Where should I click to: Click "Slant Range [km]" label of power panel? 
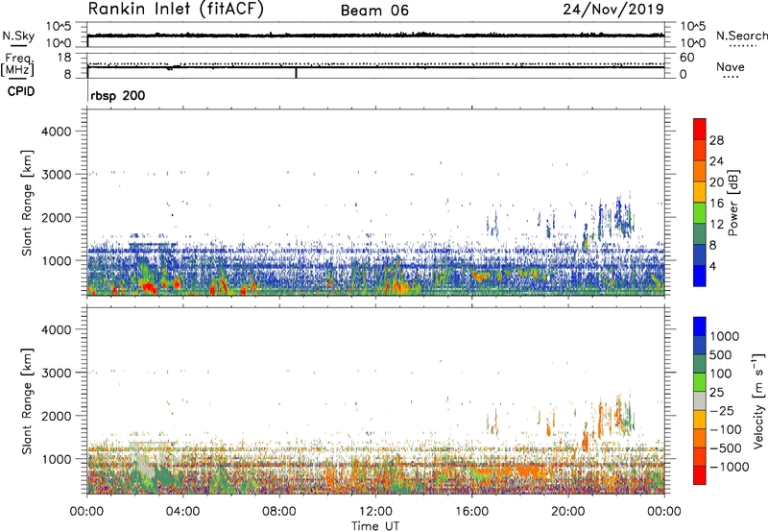28,203
